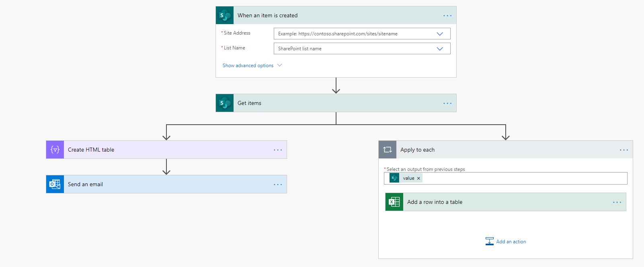Remove the value token from the output field
This screenshot has height=267, width=644.
coord(418,178)
